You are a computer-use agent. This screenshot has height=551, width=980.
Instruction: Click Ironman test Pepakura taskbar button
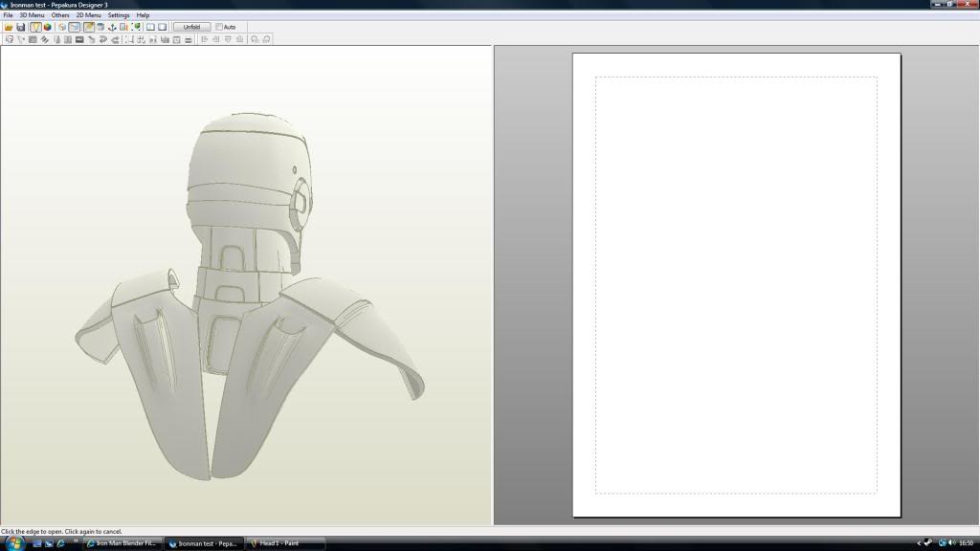[204, 543]
